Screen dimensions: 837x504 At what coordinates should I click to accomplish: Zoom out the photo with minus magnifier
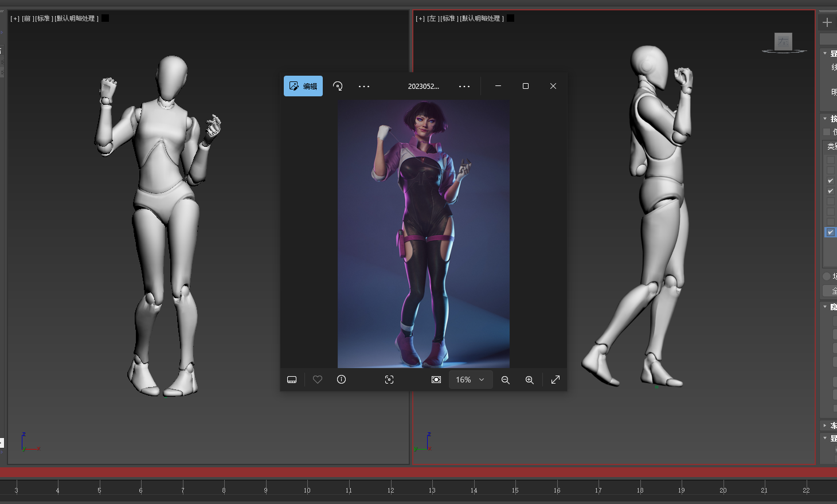[x=506, y=380]
